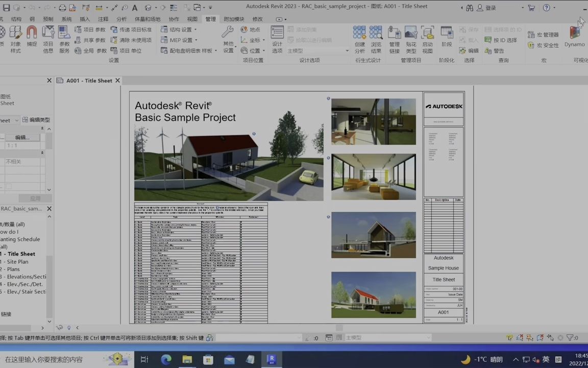The image size is (588, 368).
Task: Toggle a selection filter icon in status bar
Action: (570, 337)
